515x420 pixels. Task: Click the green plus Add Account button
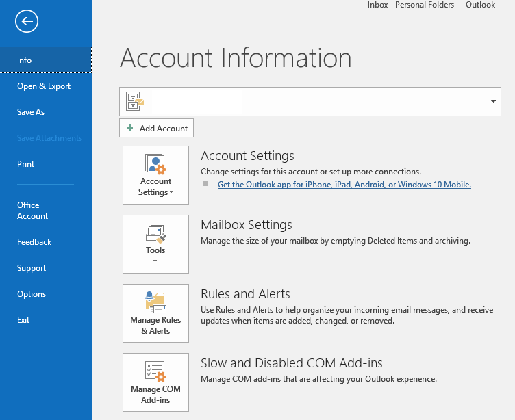click(x=156, y=129)
